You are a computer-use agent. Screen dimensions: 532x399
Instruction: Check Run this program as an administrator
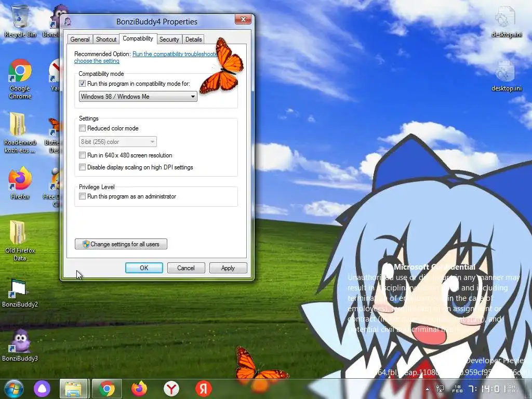[82, 196]
